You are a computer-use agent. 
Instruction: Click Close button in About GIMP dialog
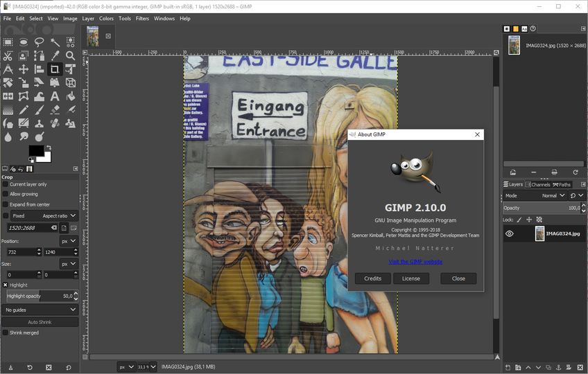point(458,278)
